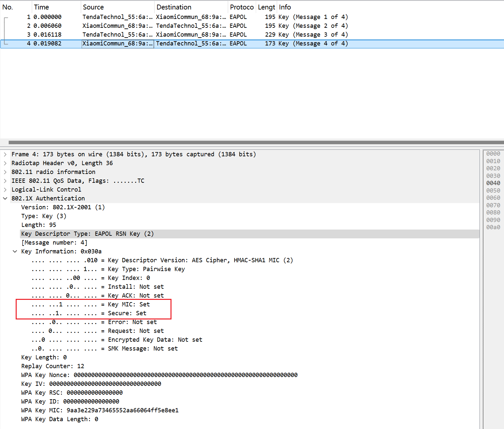The height and width of the screenshot is (429, 504).
Task: Expand the Radiotap Header v0 node
Action: click(5, 163)
